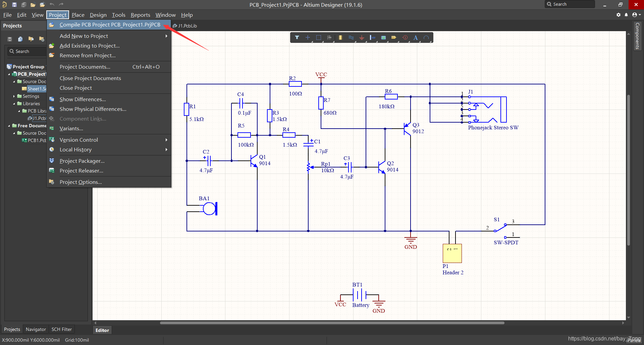Screen dimensions: 644x345
Task: Click the red directive info icon
Action: (405, 38)
